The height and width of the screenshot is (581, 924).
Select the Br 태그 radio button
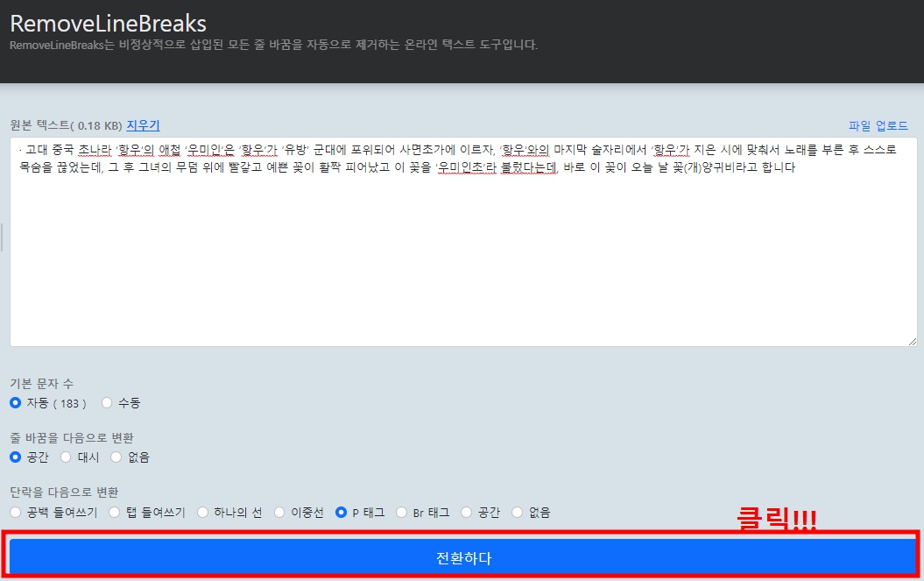click(401, 512)
